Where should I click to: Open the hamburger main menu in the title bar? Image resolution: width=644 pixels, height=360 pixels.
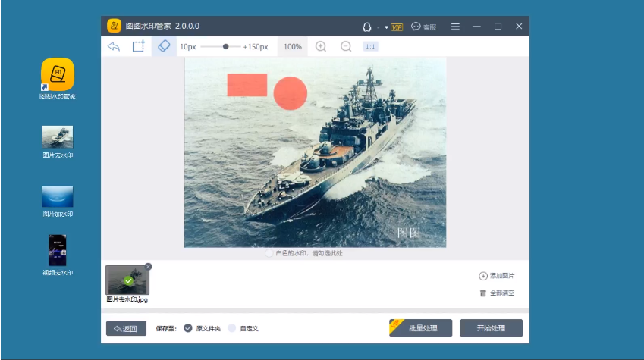click(x=455, y=27)
